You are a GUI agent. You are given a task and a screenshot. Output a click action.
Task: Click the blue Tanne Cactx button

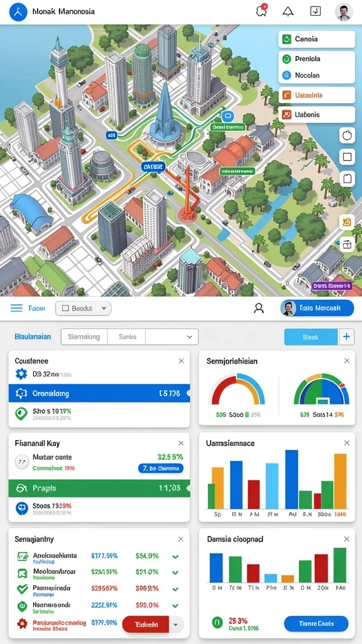click(316, 623)
